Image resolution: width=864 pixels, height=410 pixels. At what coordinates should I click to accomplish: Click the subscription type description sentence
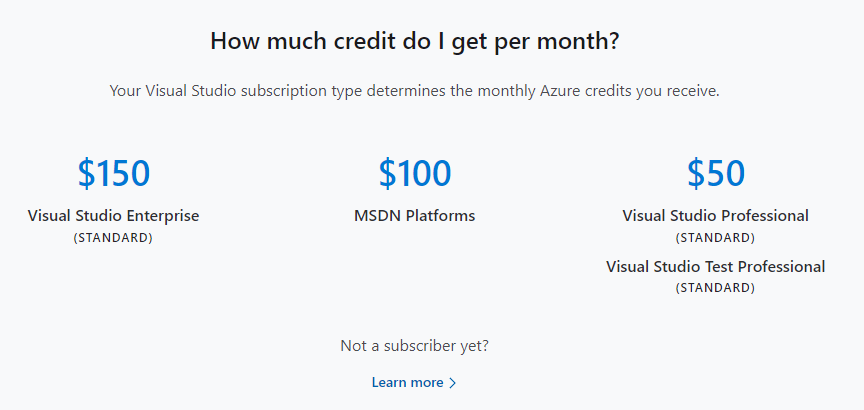[414, 91]
